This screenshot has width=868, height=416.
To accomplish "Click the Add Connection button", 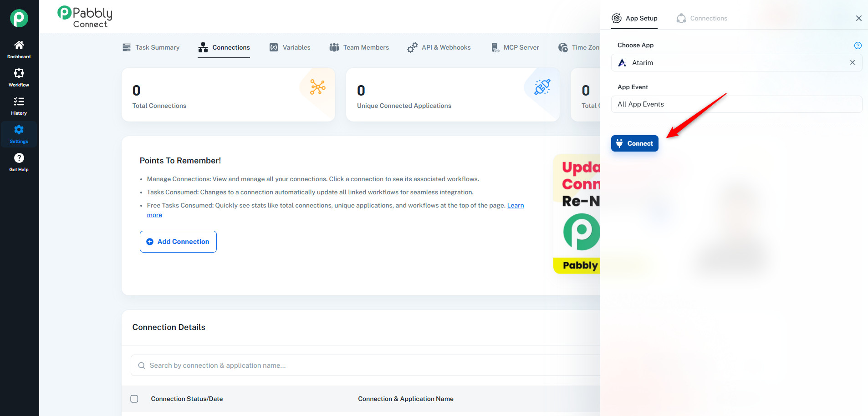I will tap(178, 242).
